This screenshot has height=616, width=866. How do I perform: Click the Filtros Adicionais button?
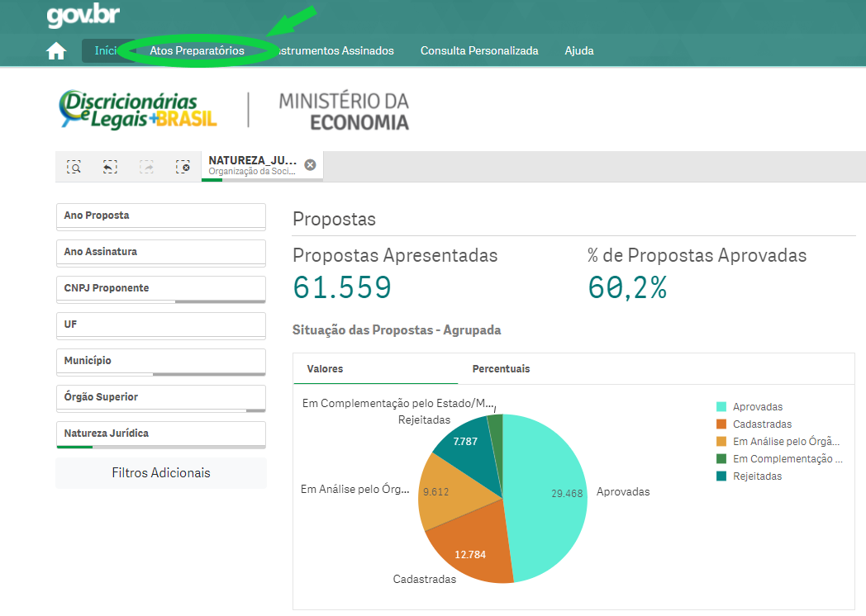point(160,473)
